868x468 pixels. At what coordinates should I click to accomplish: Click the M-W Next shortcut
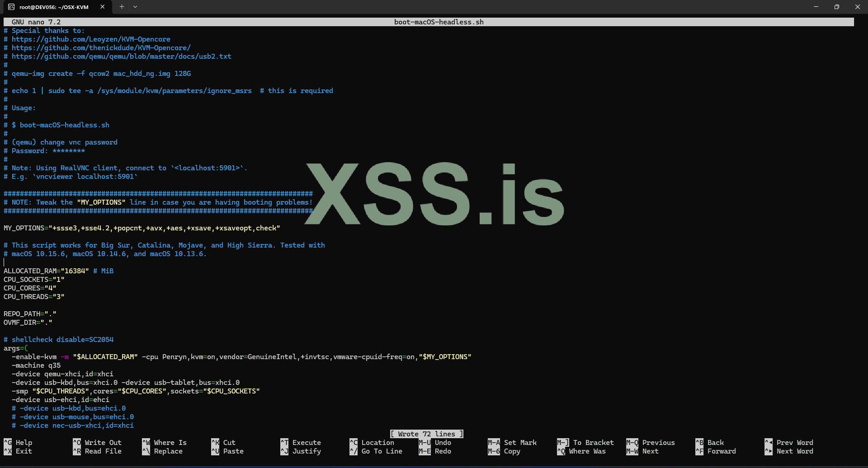pyautogui.click(x=642, y=451)
